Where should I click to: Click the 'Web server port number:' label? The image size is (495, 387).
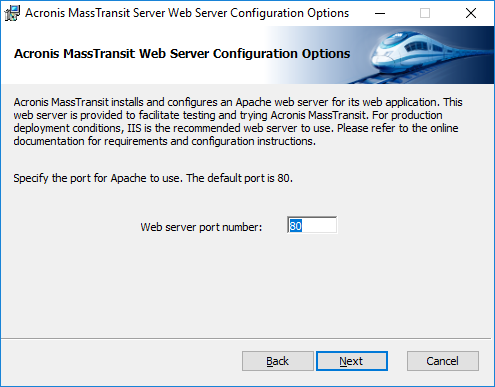(201, 227)
